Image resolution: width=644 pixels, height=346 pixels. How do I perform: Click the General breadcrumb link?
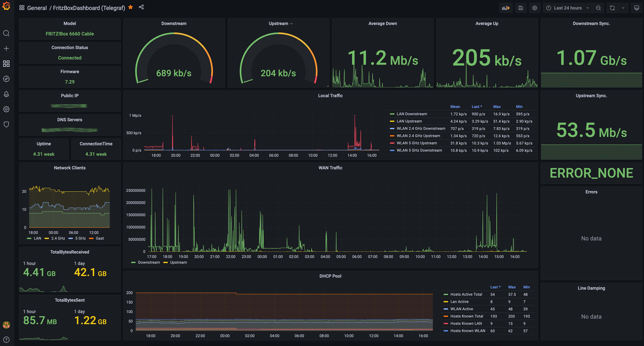tap(37, 8)
